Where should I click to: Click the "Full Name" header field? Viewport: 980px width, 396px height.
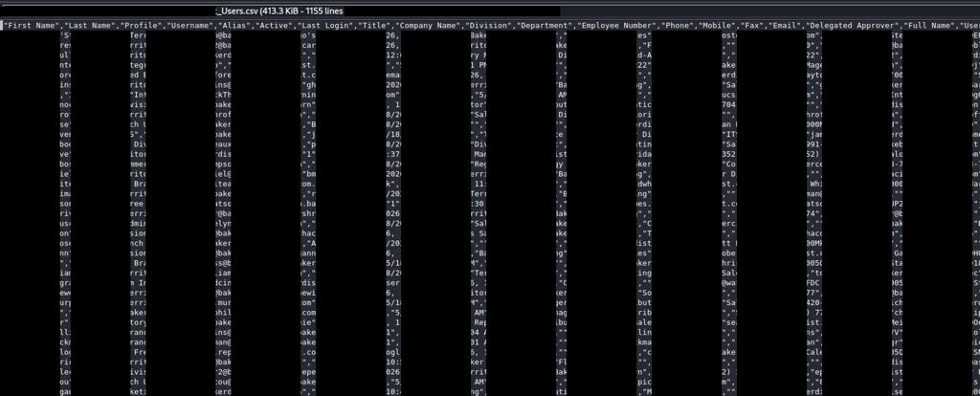930,26
